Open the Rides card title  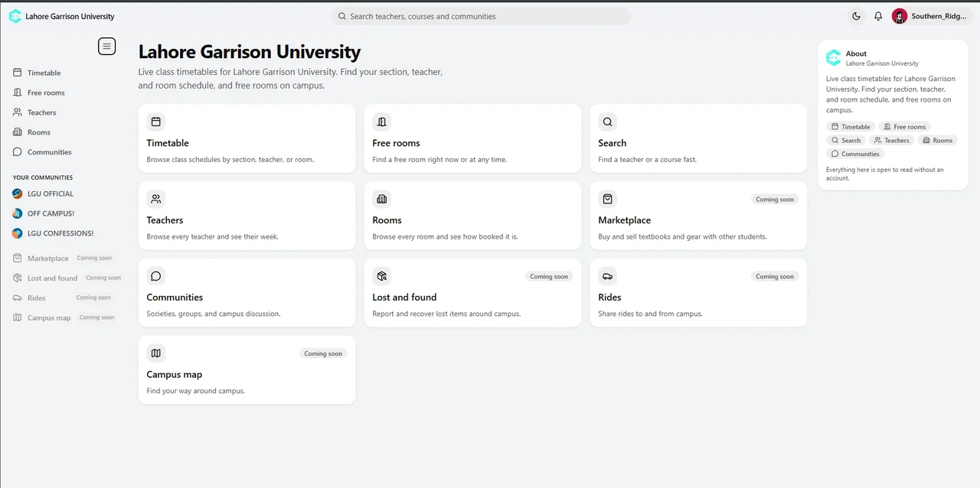609,298
